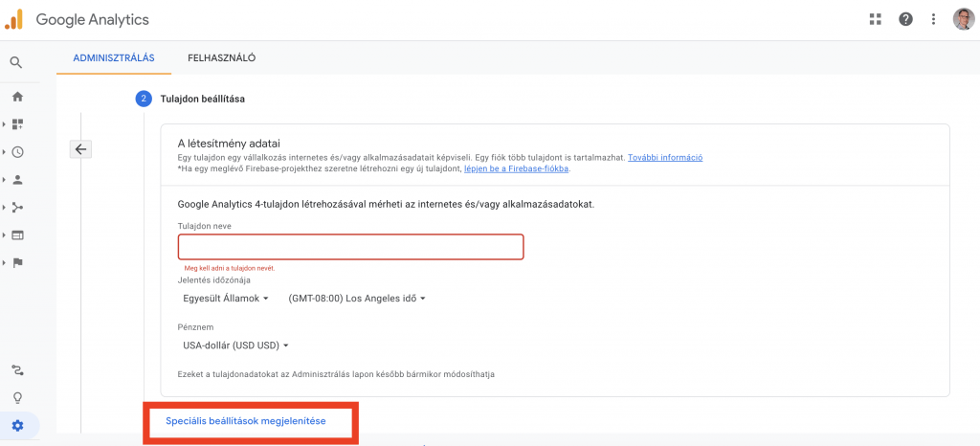Click the 'Meg kell adni a tulajdon nevét.' error

coord(230,268)
